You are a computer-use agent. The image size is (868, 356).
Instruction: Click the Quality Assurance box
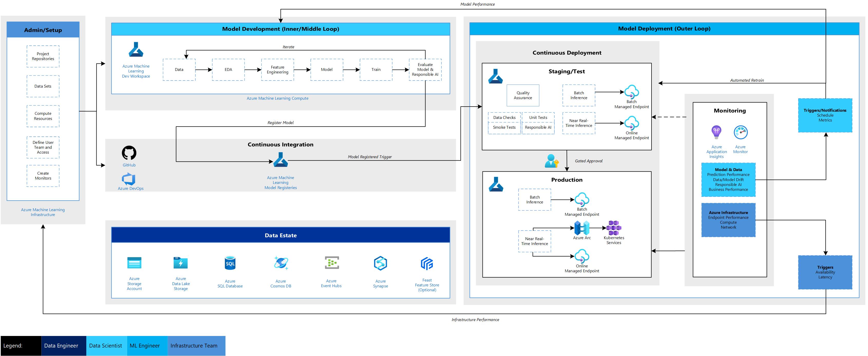tap(523, 95)
